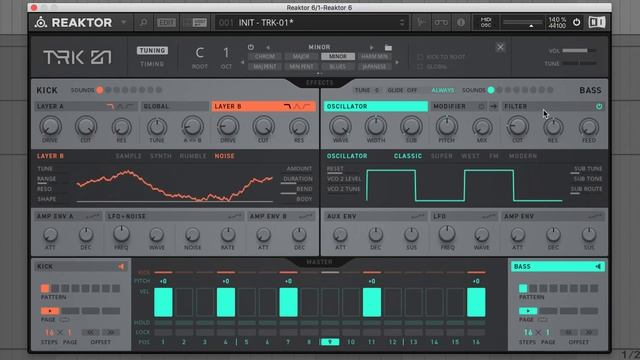Screen dimensions: 640x360
Task: Select the WEST oscillator type
Action: point(470,156)
